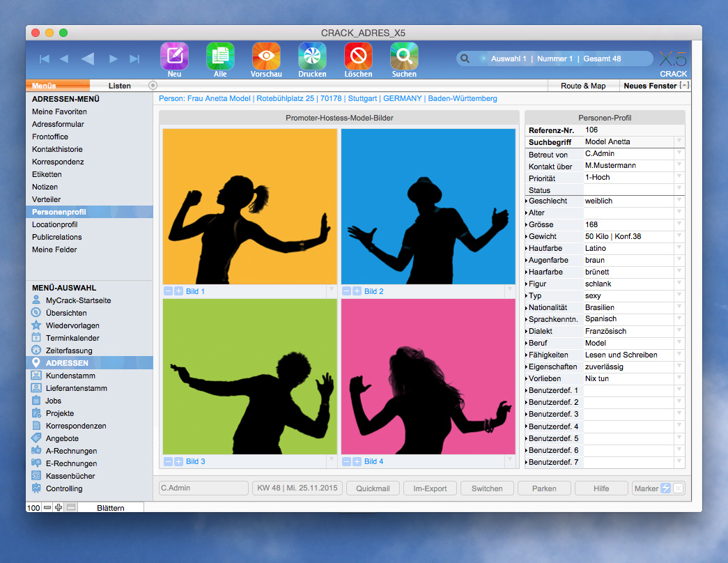Print the record using the Drucken icon
This screenshot has height=563, width=728.
pos(311,58)
